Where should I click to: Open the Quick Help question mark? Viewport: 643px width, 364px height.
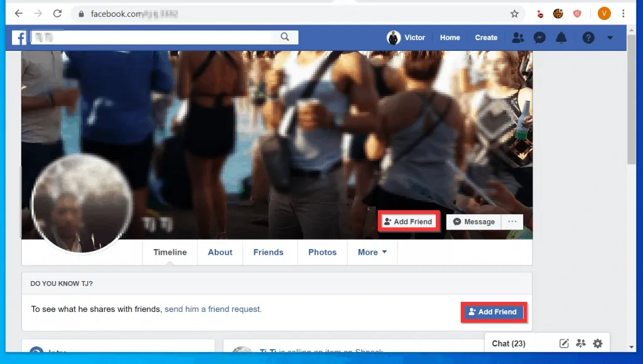point(588,38)
